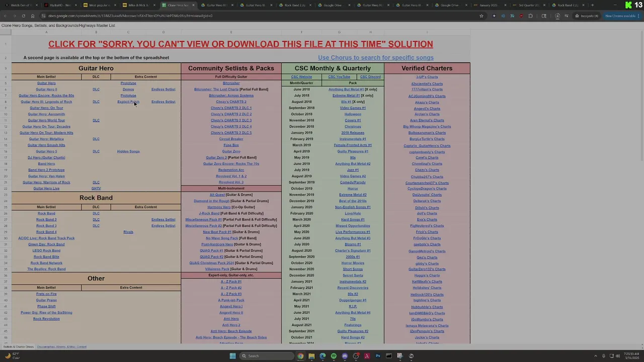Select the Setlists & Charter Drives sheet tab
This screenshot has width=644, height=362.
(18, 347)
